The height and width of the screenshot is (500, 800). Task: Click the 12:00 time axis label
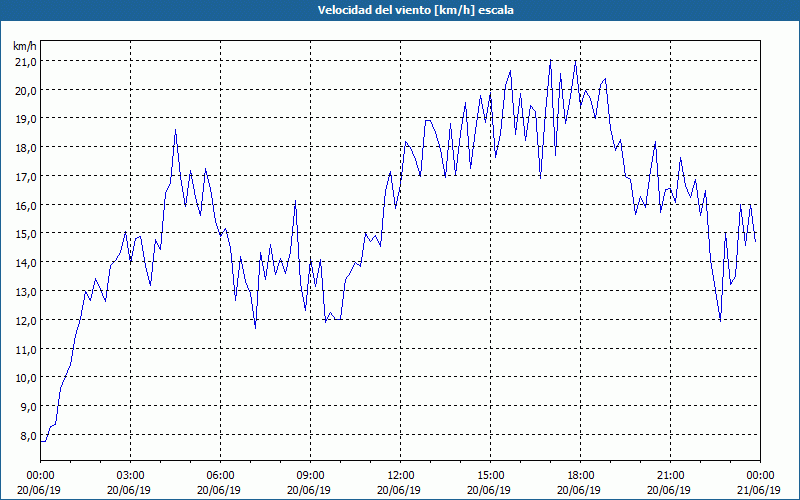[401, 476]
